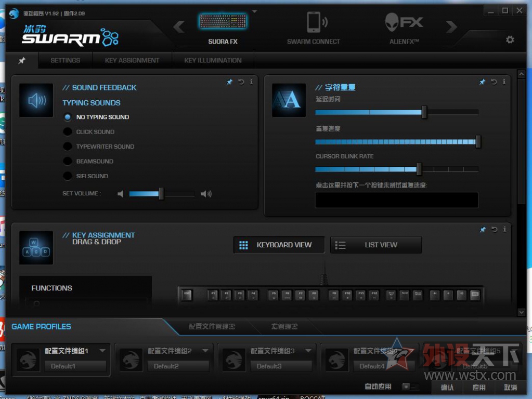The width and height of the screenshot is (532, 399).
Task: Open the Key Assignment tab
Action: [x=132, y=60]
